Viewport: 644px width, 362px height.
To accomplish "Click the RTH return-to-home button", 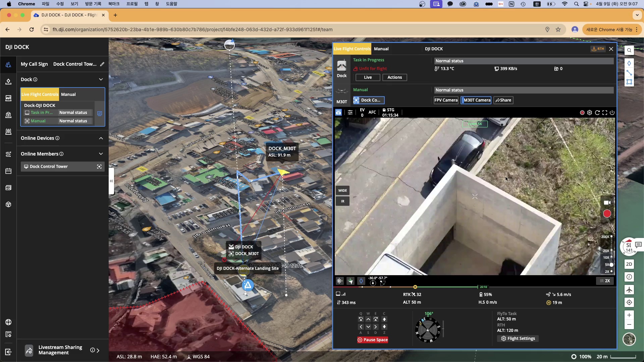I will [x=598, y=49].
